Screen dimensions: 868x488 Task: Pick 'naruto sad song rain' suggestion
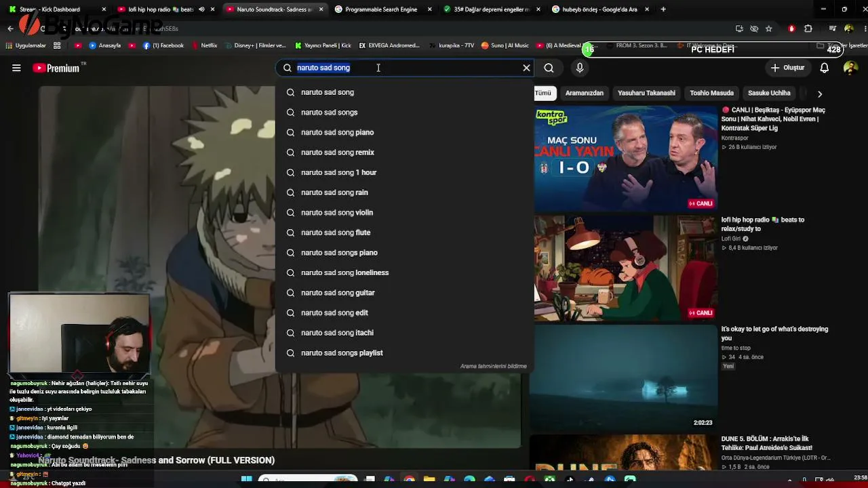point(404,192)
